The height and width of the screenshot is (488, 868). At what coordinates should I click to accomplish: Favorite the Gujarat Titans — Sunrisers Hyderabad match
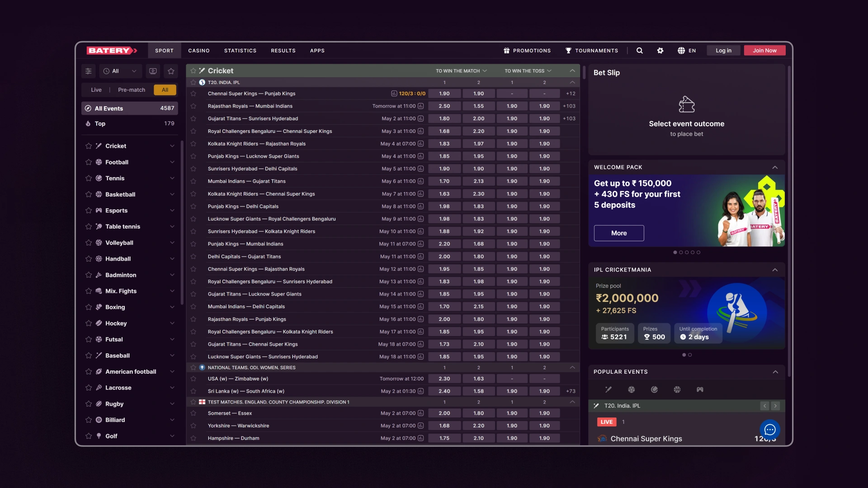[193, 119]
